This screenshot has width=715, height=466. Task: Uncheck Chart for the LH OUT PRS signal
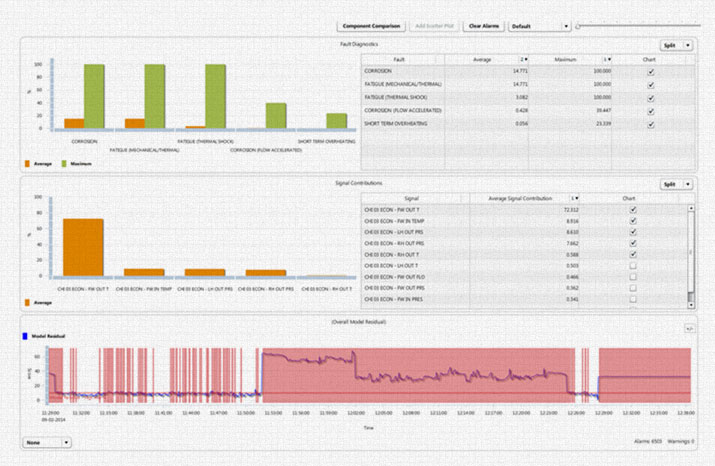tap(633, 232)
